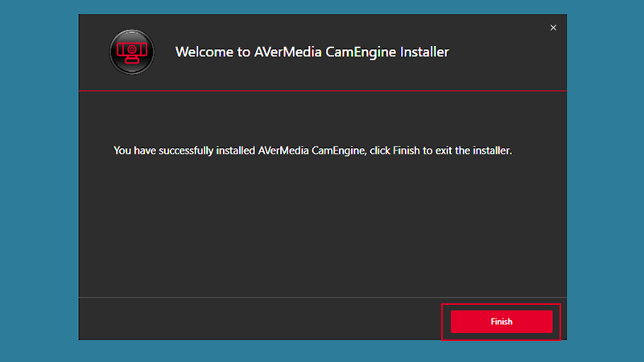Close the installer with the X icon
The width and height of the screenshot is (644, 362).
[553, 27]
